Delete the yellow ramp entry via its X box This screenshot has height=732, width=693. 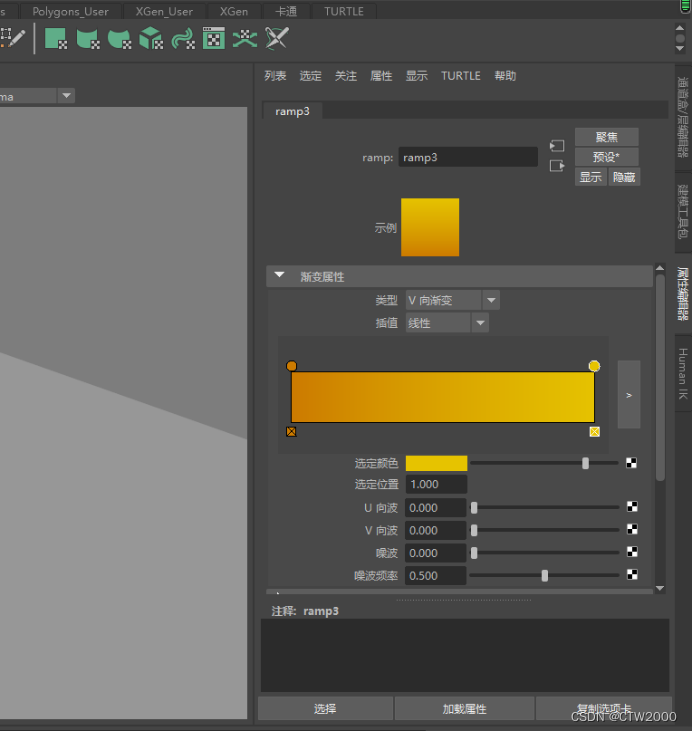(594, 432)
